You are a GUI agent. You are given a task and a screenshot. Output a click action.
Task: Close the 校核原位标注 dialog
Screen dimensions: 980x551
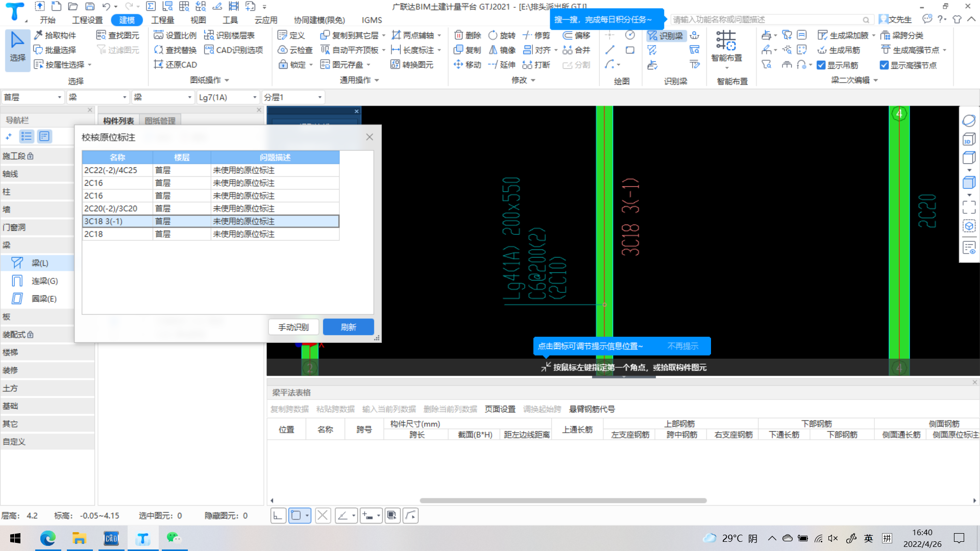tap(370, 137)
